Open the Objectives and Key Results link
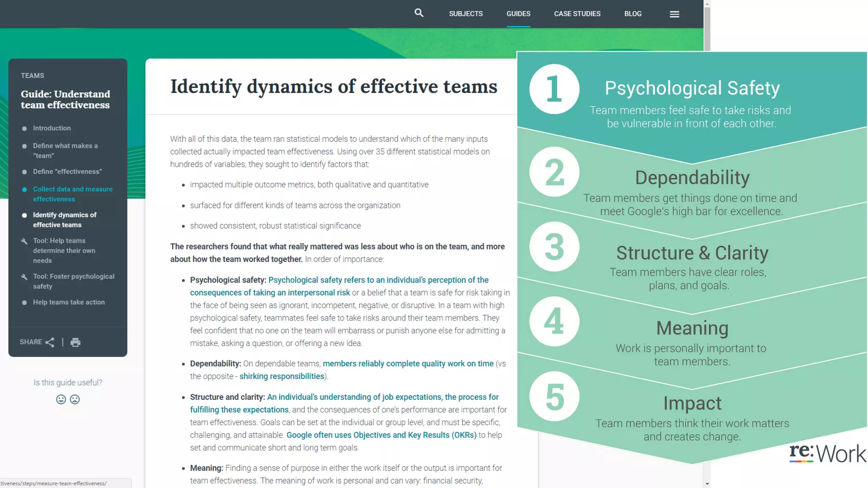The height and width of the screenshot is (488, 868). tap(381, 435)
